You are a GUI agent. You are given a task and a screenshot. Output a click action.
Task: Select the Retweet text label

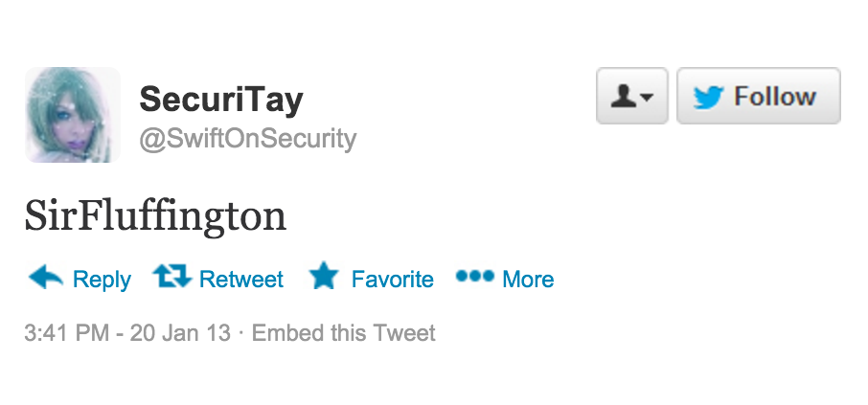coord(240,279)
